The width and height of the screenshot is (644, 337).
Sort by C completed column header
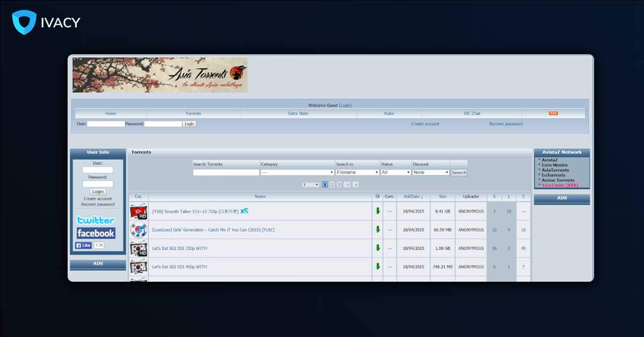(x=523, y=196)
